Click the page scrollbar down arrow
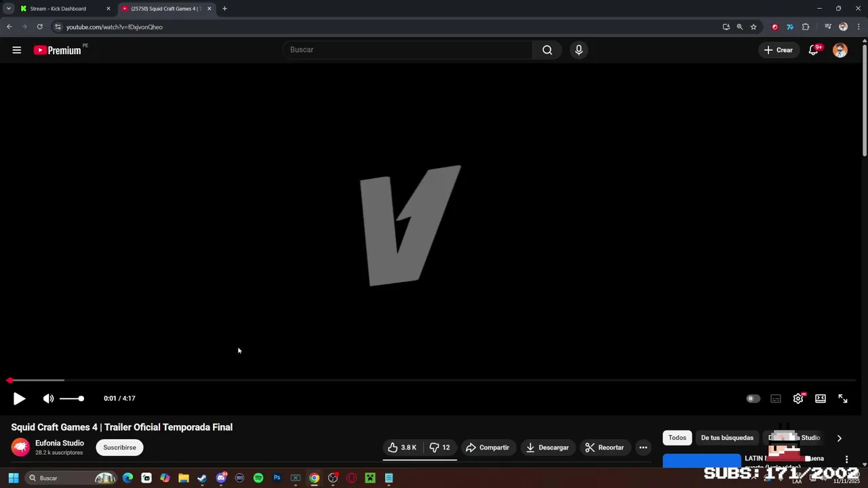The width and height of the screenshot is (868, 488). 864,465
